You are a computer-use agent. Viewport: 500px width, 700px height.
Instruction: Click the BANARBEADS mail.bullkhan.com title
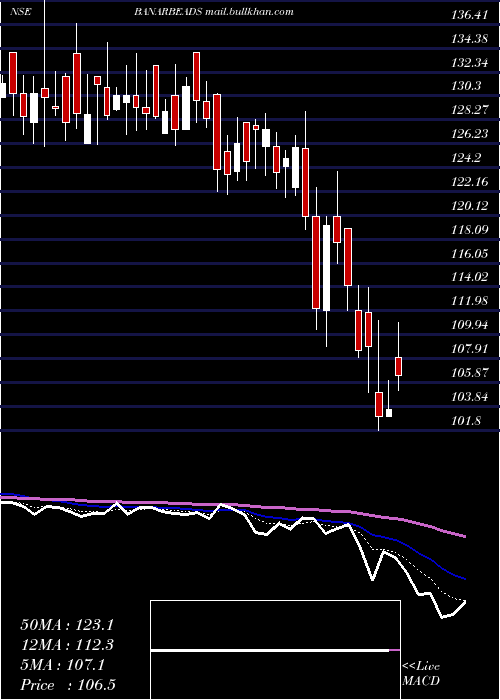(x=214, y=12)
